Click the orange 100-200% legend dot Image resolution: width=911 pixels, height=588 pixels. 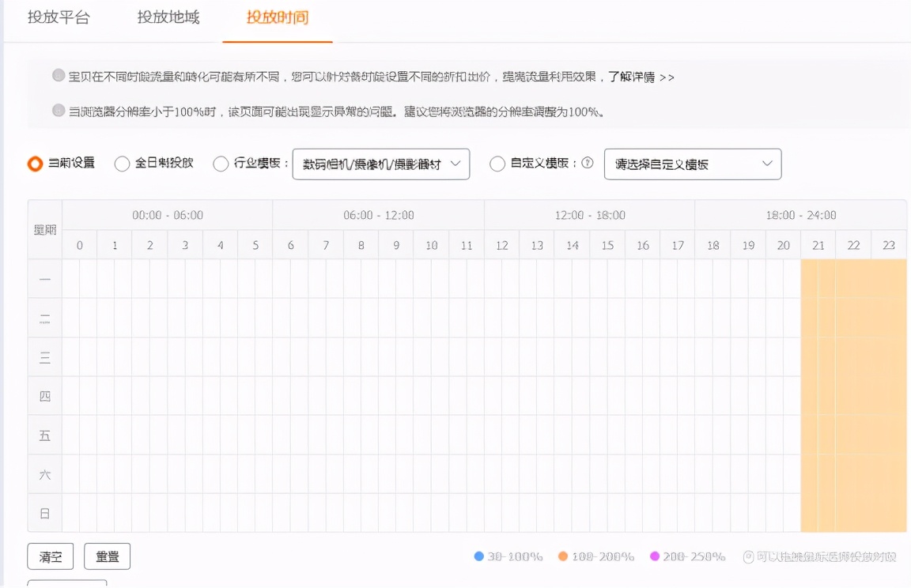[562, 556]
